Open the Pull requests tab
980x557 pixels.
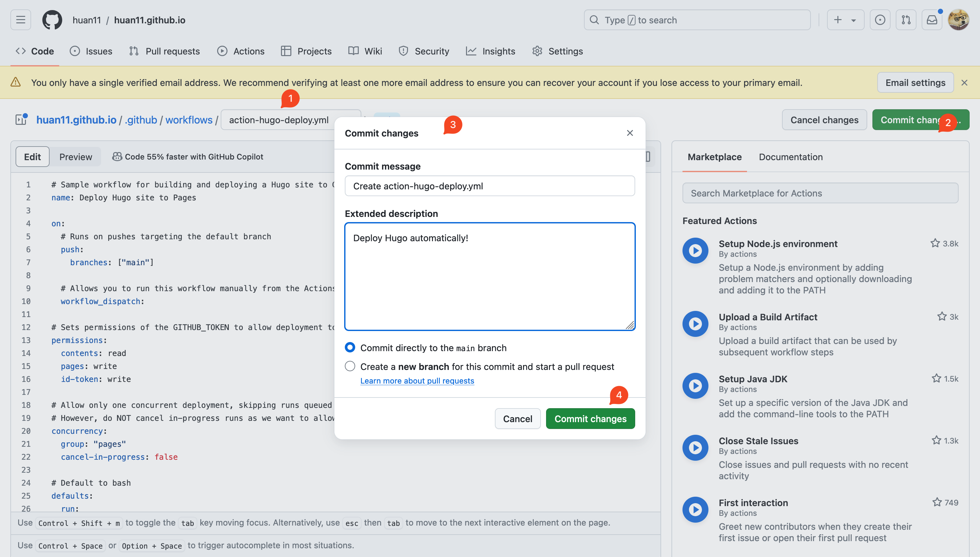(x=164, y=51)
